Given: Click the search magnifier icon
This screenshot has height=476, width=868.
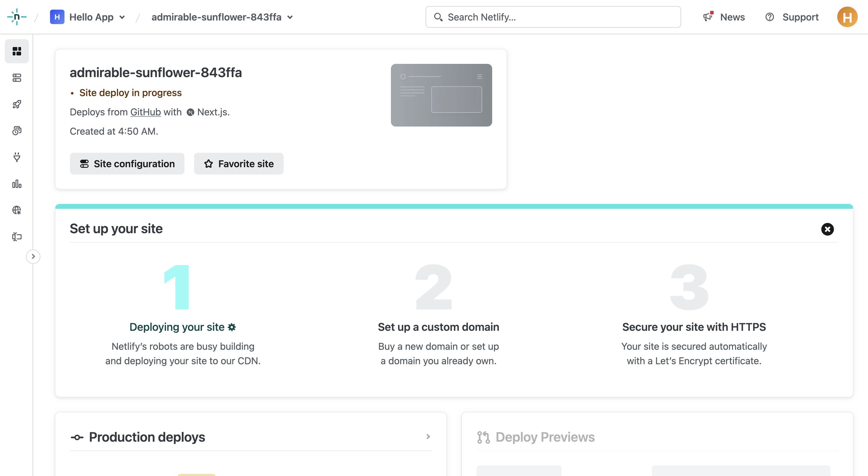Looking at the screenshot, I should (438, 17).
